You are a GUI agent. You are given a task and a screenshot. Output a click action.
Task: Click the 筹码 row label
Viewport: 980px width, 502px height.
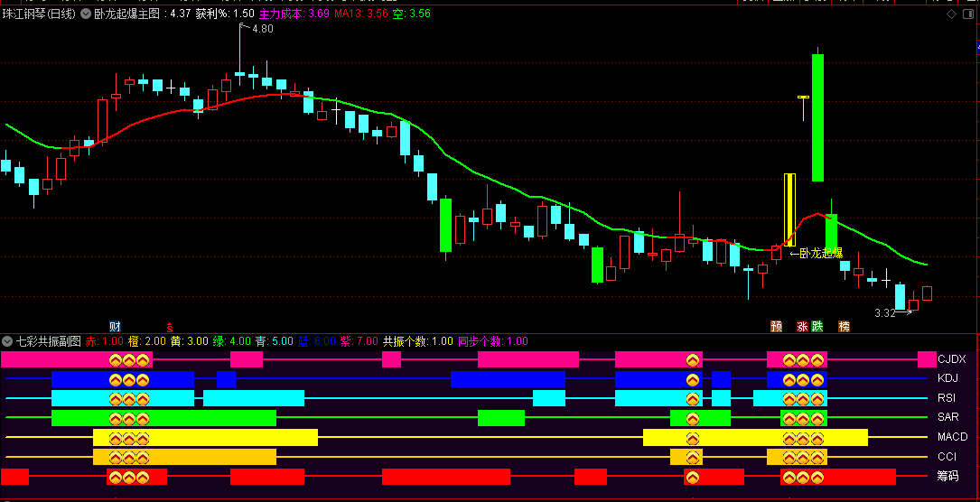(947, 477)
